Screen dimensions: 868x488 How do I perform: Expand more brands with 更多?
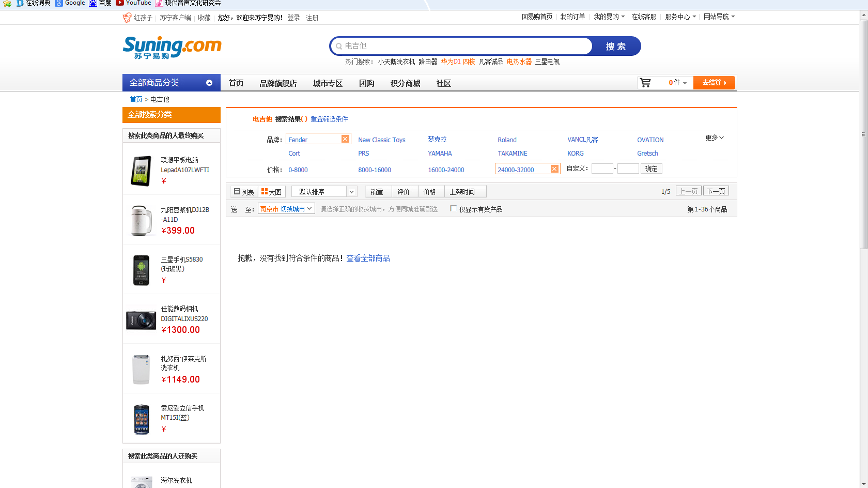715,138
